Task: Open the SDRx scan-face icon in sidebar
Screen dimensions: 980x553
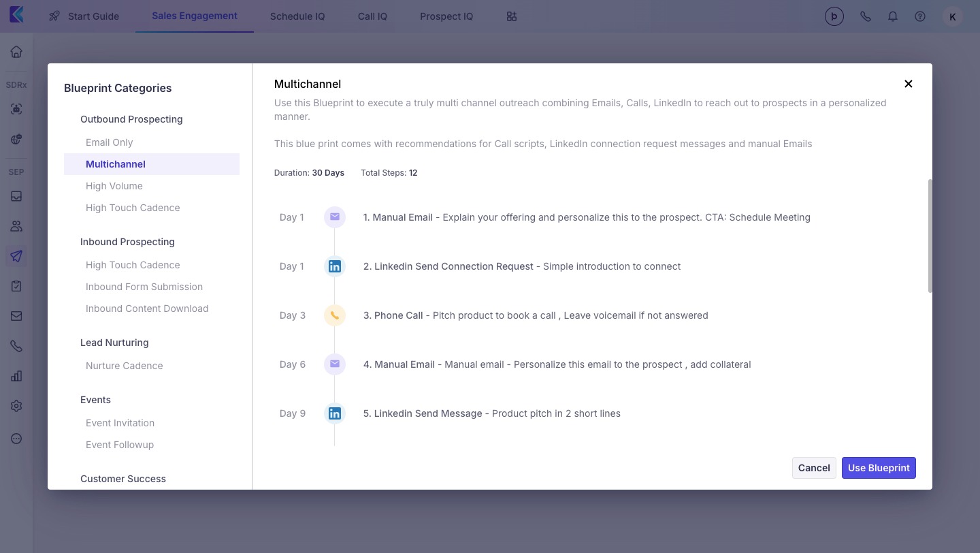Action: pyautogui.click(x=16, y=109)
